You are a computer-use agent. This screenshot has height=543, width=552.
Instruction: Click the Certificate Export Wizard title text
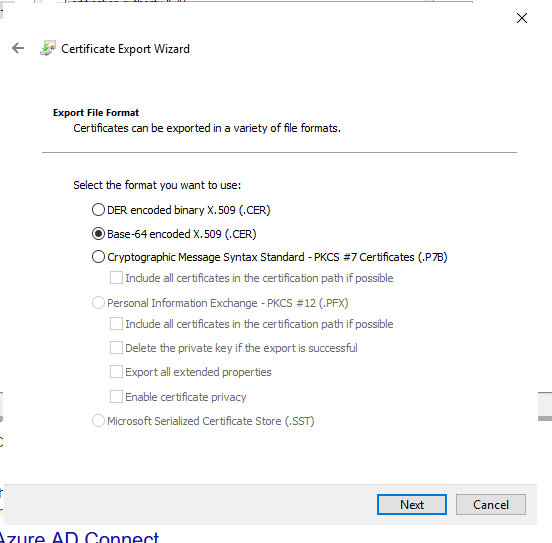125,49
